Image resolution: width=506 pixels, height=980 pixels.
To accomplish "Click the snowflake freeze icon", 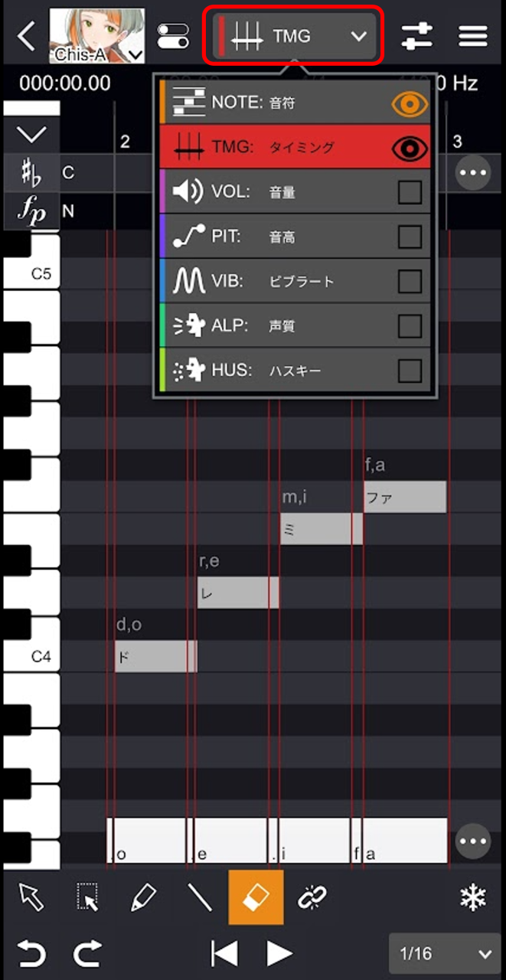I will click(473, 897).
